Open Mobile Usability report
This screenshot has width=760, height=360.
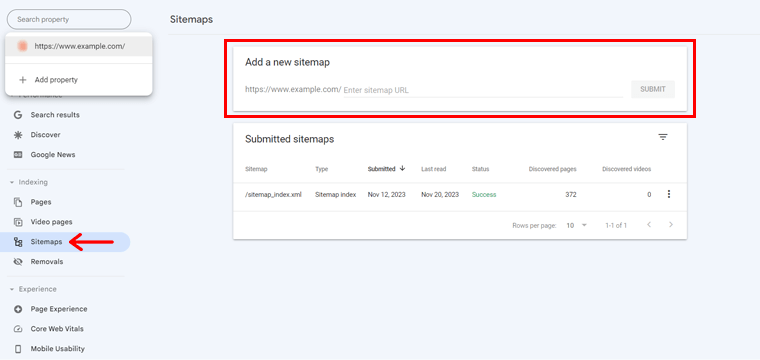tap(57, 349)
